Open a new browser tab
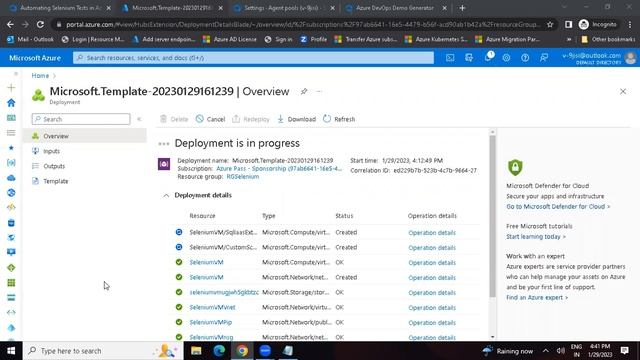 click(x=462, y=8)
